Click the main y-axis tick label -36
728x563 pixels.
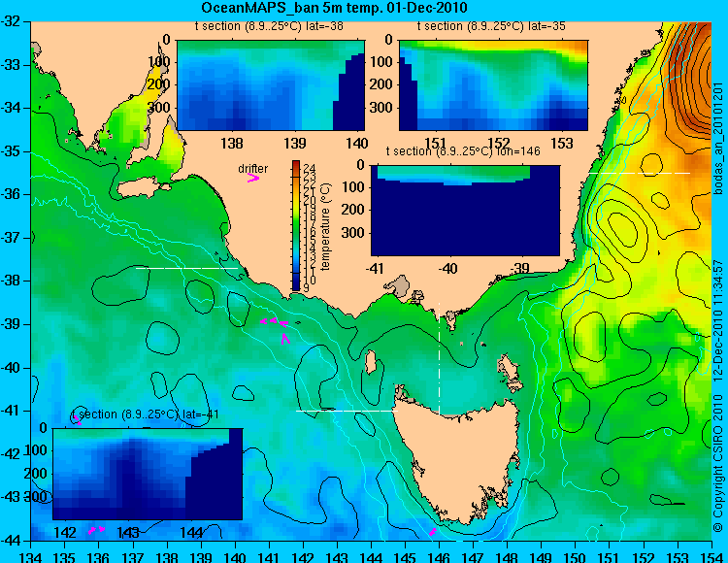tap(11, 194)
